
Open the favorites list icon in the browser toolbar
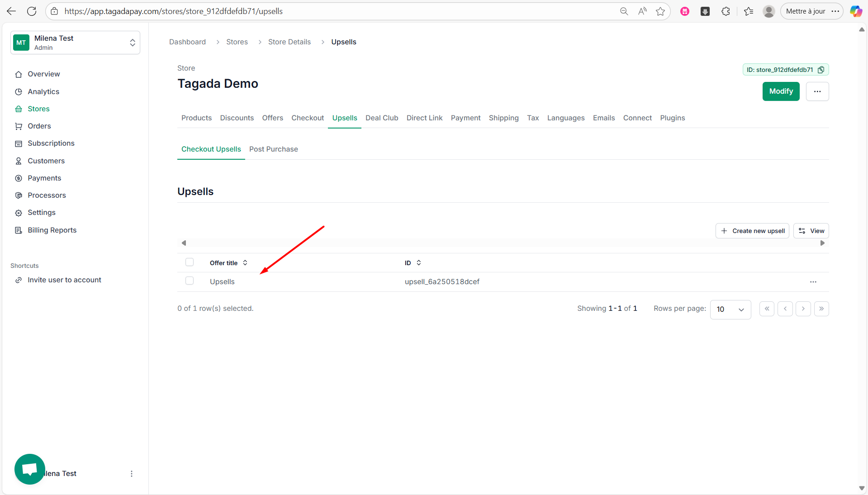[x=749, y=11]
